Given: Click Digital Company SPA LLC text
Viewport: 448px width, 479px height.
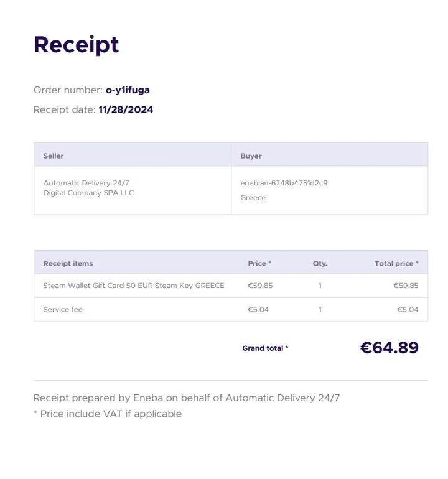Looking at the screenshot, I should coord(88,193).
